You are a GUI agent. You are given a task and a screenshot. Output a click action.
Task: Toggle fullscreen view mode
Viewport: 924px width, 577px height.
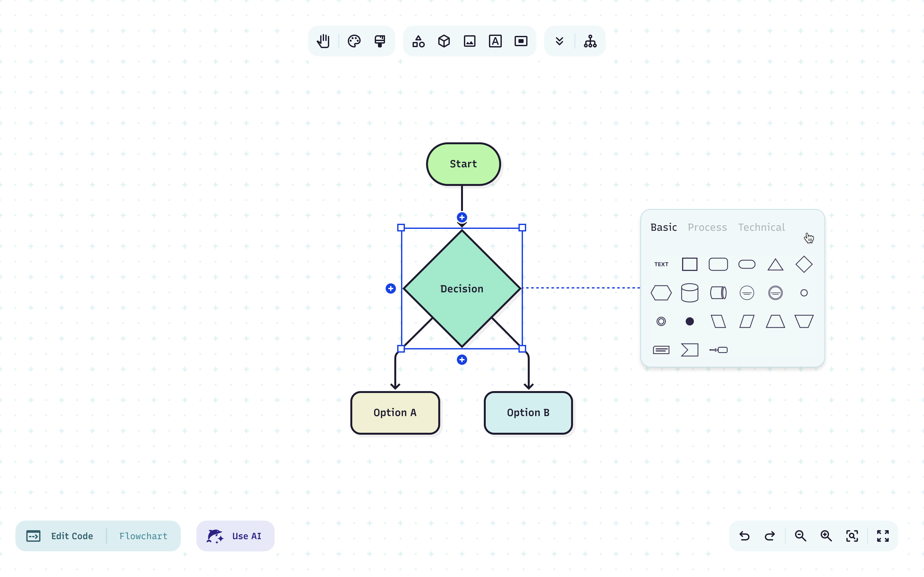pos(882,536)
